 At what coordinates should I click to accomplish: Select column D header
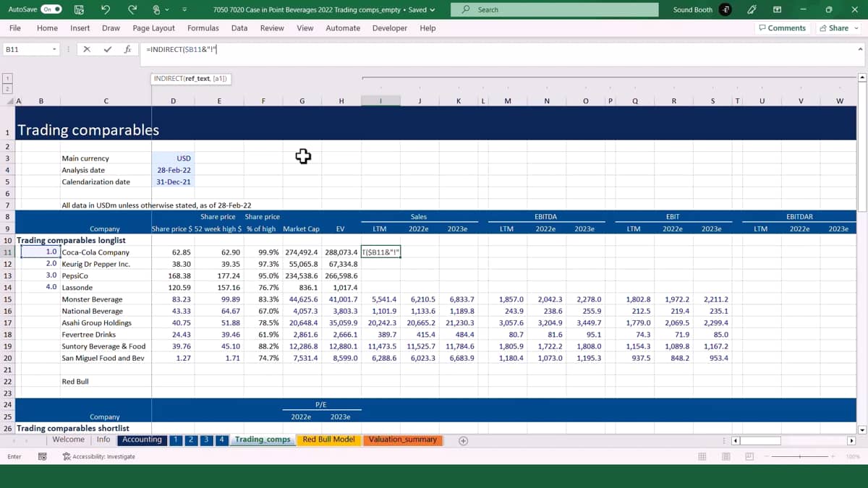173,101
